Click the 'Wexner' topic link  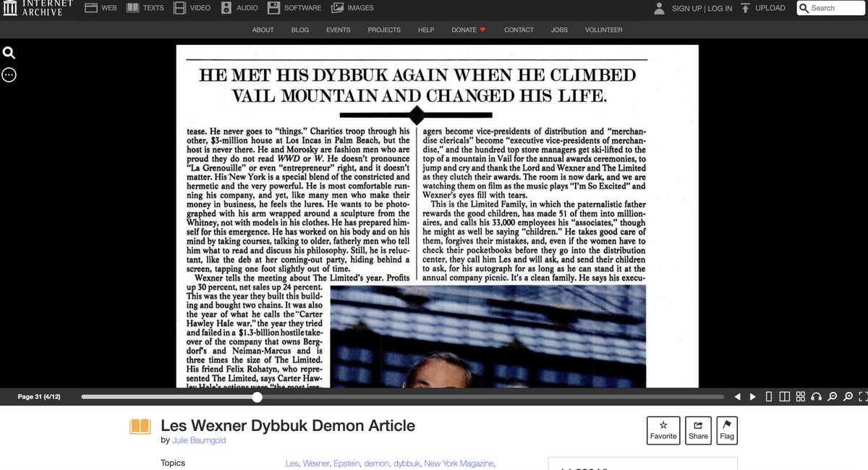pos(315,463)
